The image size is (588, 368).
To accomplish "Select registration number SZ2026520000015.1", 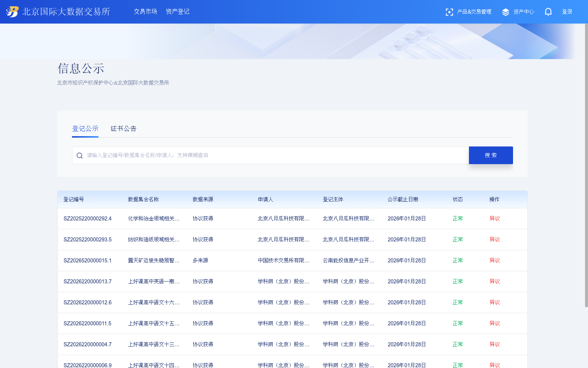I will pos(87,261).
